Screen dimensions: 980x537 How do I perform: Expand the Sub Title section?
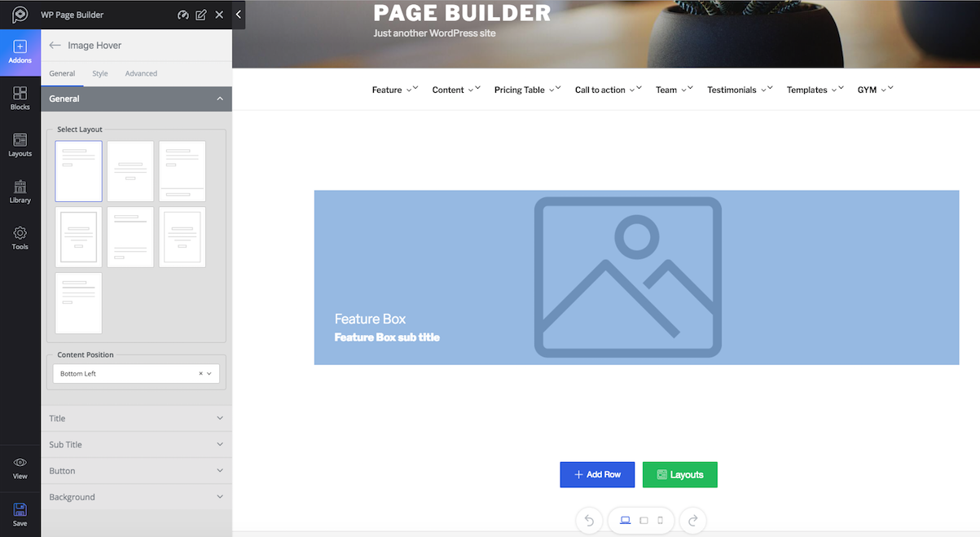tap(136, 444)
